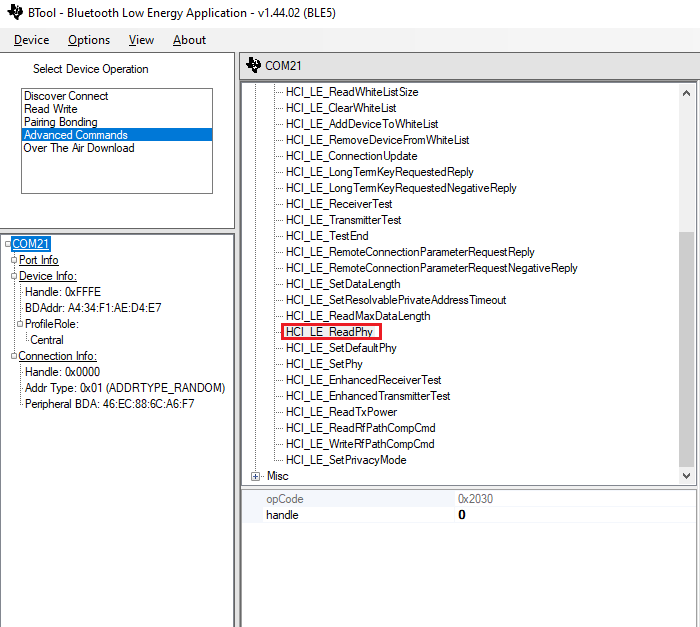Click the Port Info link
The width and height of the screenshot is (700, 627).
[39, 260]
